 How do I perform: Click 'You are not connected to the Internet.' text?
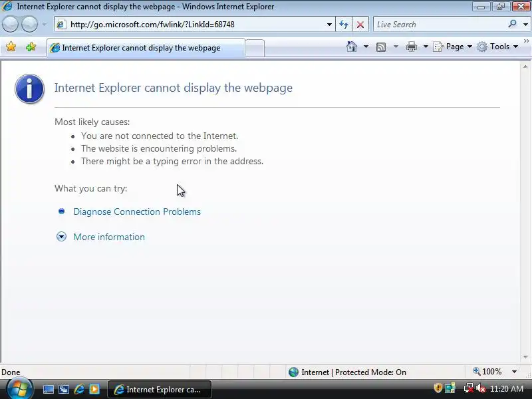160,136
